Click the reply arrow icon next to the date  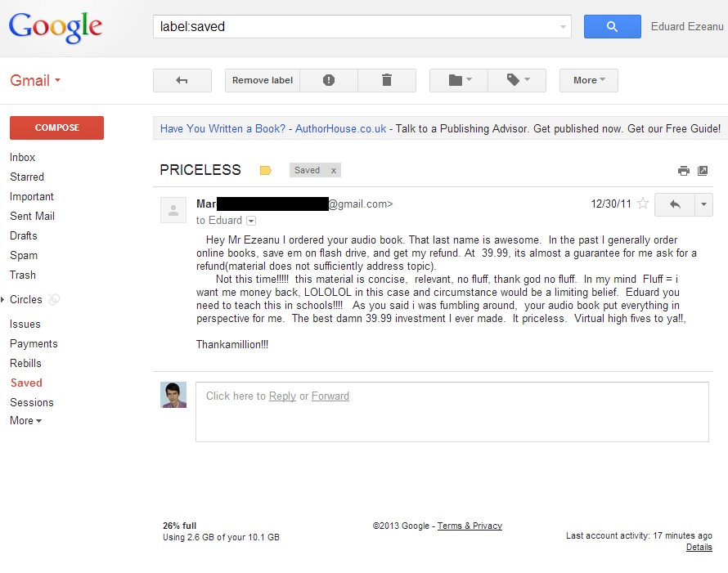pyautogui.click(x=675, y=204)
